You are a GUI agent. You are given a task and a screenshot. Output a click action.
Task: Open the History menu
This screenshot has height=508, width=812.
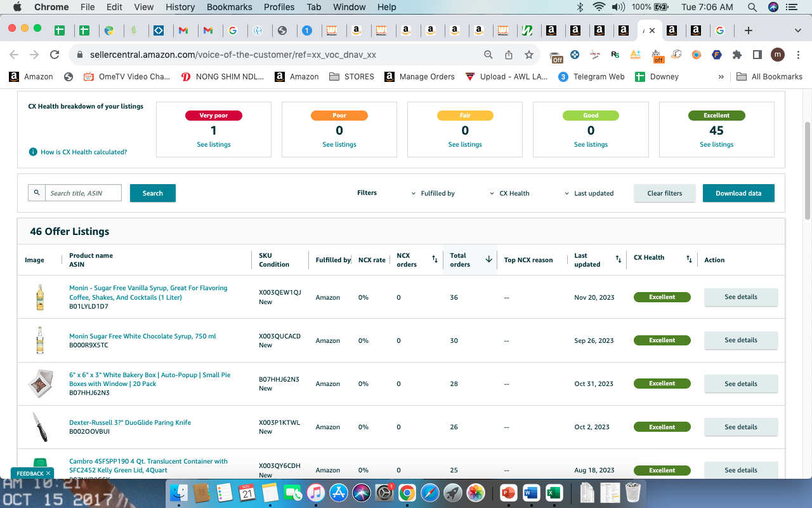(x=180, y=7)
